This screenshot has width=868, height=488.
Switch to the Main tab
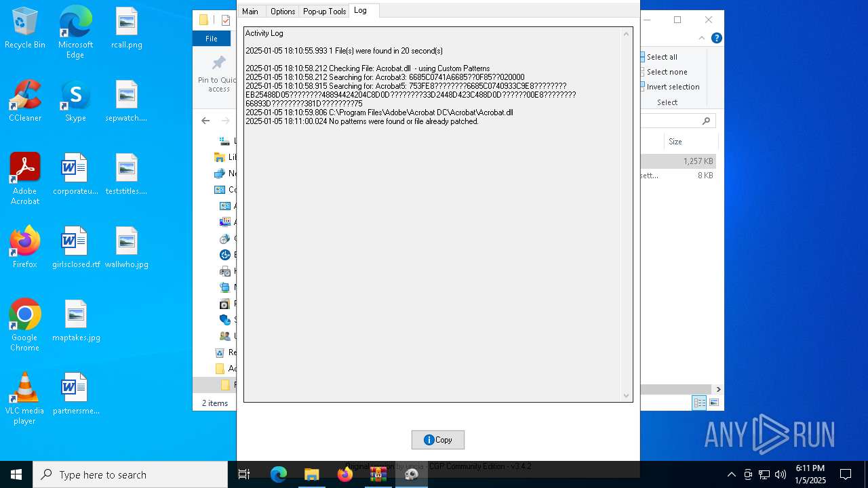pos(250,11)
